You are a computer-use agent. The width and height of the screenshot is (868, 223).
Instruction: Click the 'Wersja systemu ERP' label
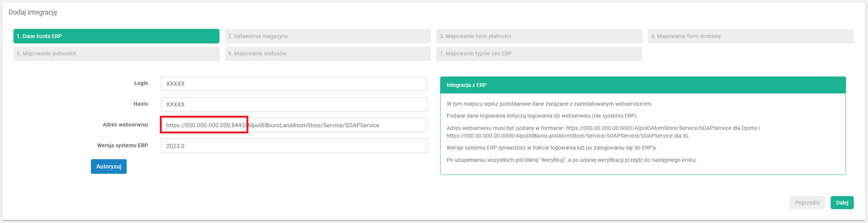click(122, 145)
